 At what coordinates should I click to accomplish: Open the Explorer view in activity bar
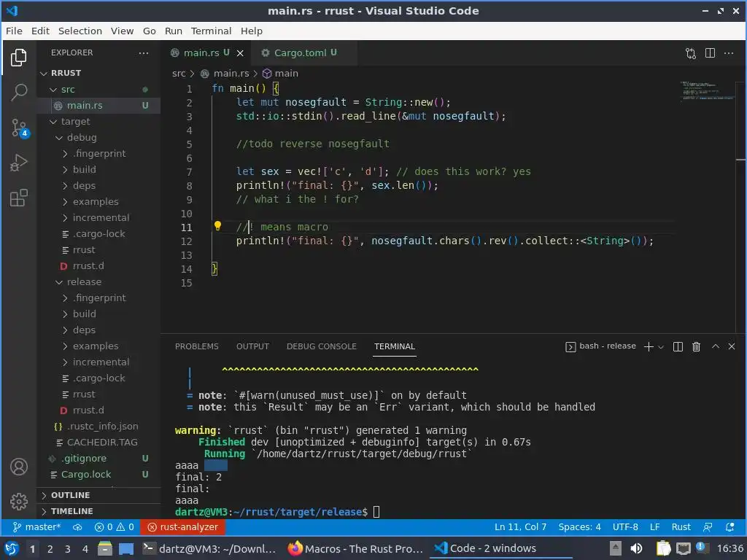point(18,58)
